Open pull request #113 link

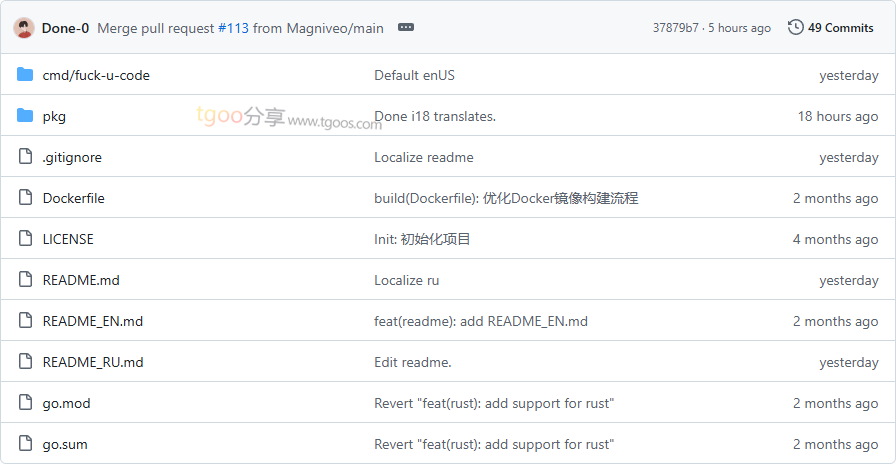pyautogui.click(x=233, y=28)
